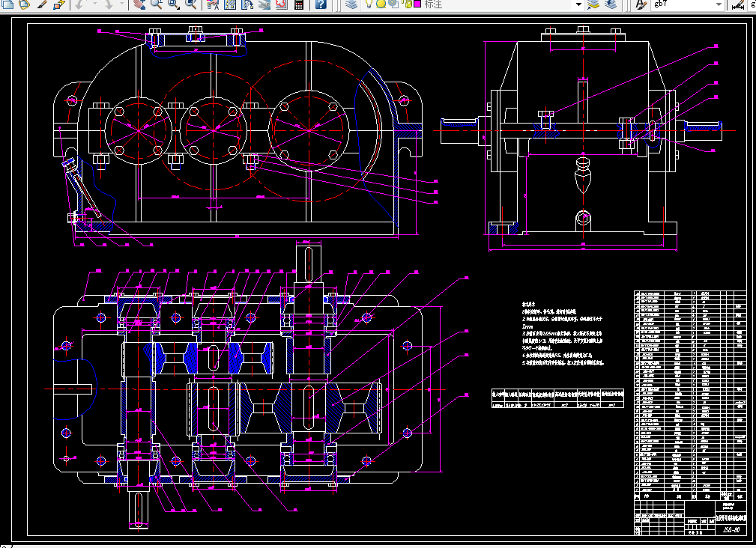Click Make Object's Layer Current icon
The height and width of the screenshot is (548, 756).
(x=593, y=4)
